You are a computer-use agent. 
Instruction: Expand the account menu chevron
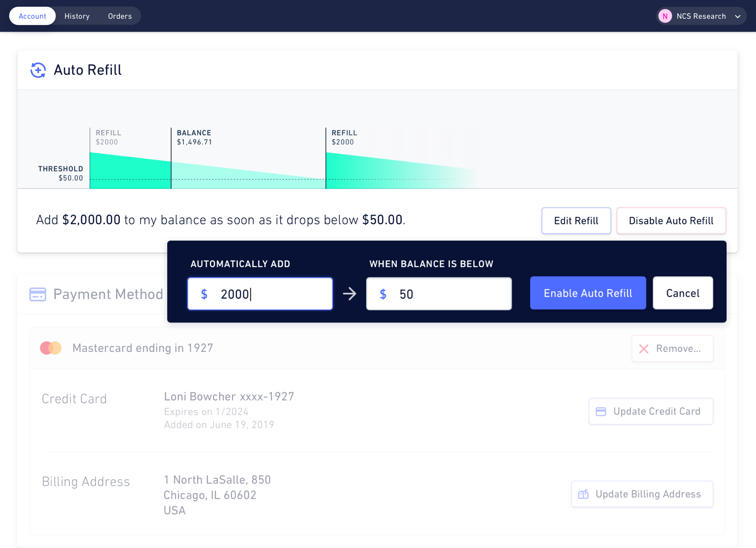click(x=738, y=16)
